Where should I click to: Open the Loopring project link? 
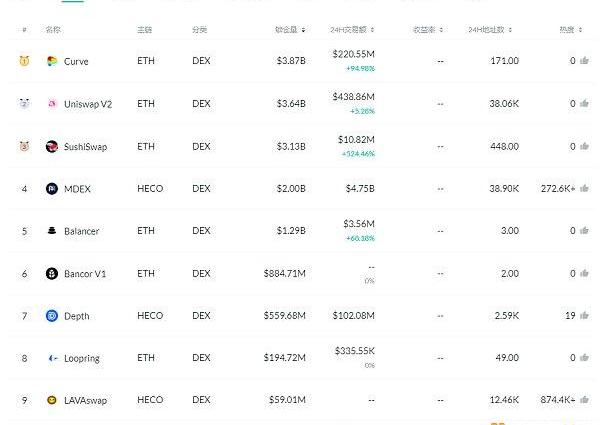pyautogui.click(x=82, y=358)
